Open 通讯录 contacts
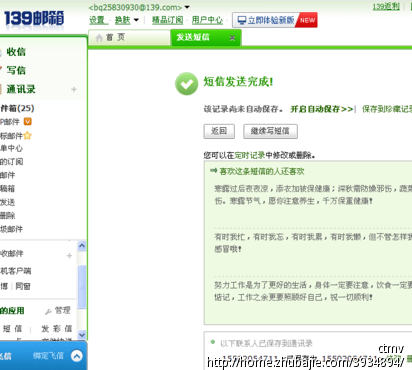Viewport: 412px width, 370px height. [x=21, y=89]
